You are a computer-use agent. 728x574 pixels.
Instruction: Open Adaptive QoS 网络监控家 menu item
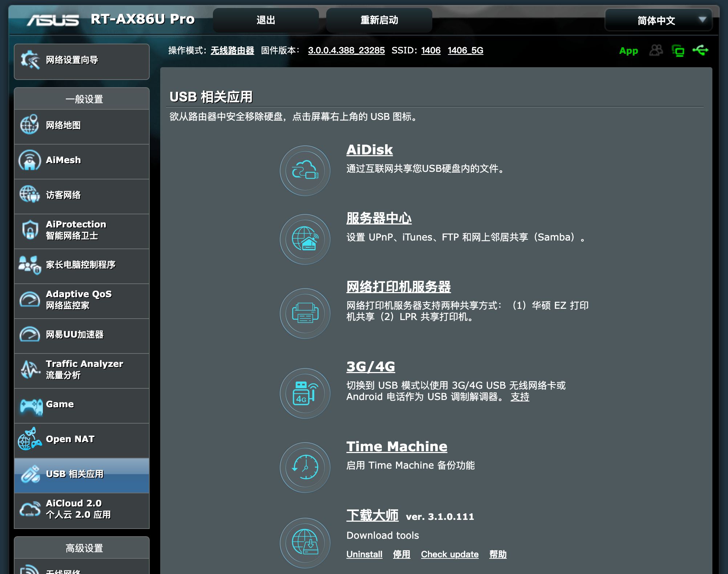(x=82, y=301)
